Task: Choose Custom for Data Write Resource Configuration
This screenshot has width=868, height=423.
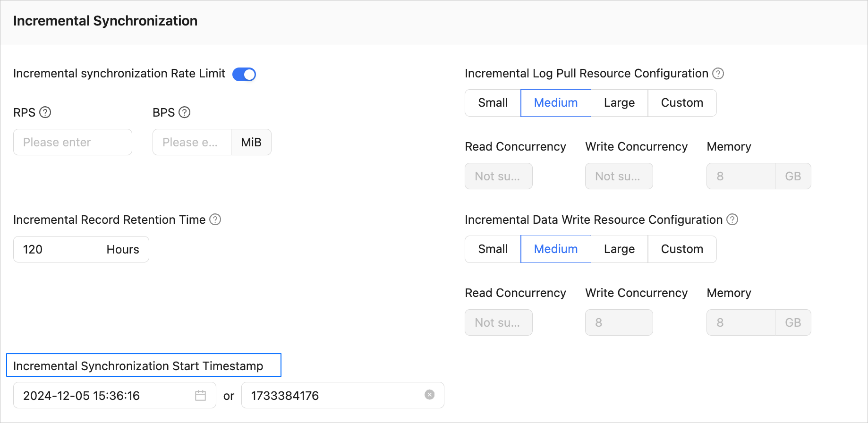Action: coord(681,249)
